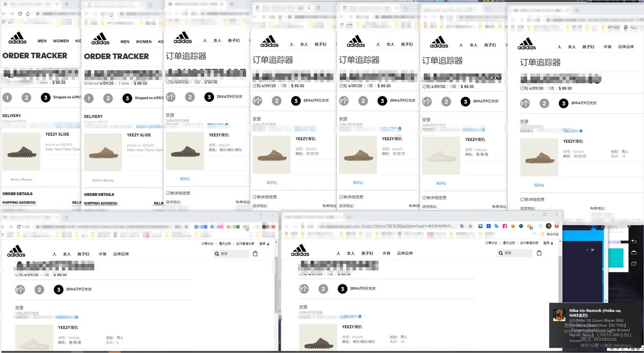The height and width of the screenshot is (353, 644).
Task: Click Nike-Us-Restock Discord notification avatar
Action: (x=559, y=315)
